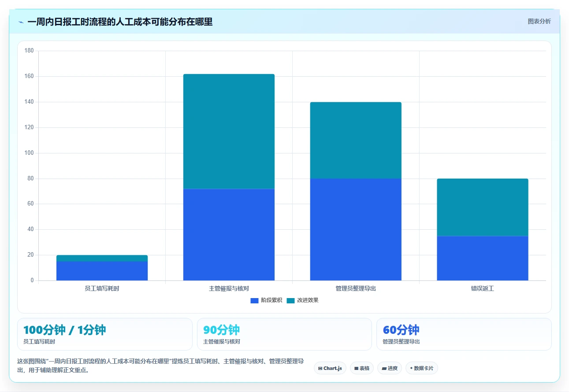Viewport: 569px width, 392px height.
Task: Click the teal 改进效果 legend color box
Action: (290, 300)
